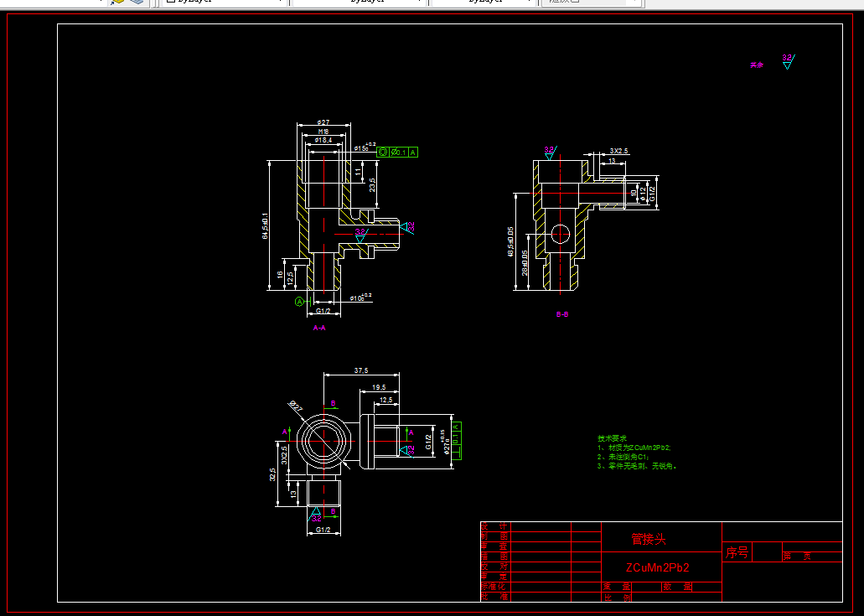The image size is (864, 616).
Task: Click the 19.5 dimension
Action: pyautogui.click(x=379, y=387)
